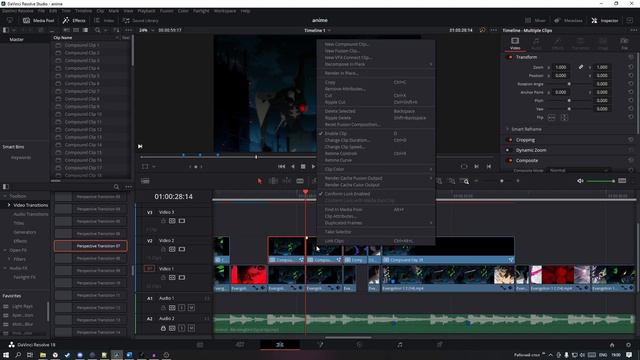Image resolution: width=640 pixels, height=360 pixels.
Task: Click the Zoom link chain icon
Action: pyautogui.click(x=580, y=67)
